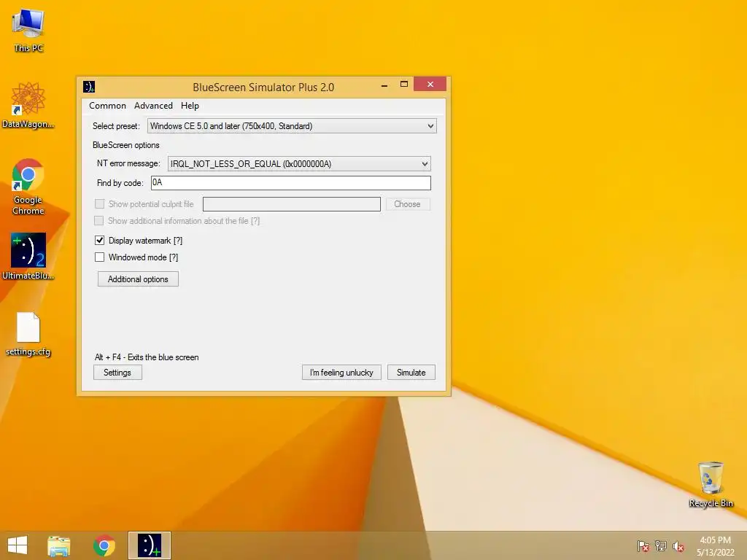Minimize the BlueScreen Simulator window
The image size is (747, 560).
[x=384, y=85]
